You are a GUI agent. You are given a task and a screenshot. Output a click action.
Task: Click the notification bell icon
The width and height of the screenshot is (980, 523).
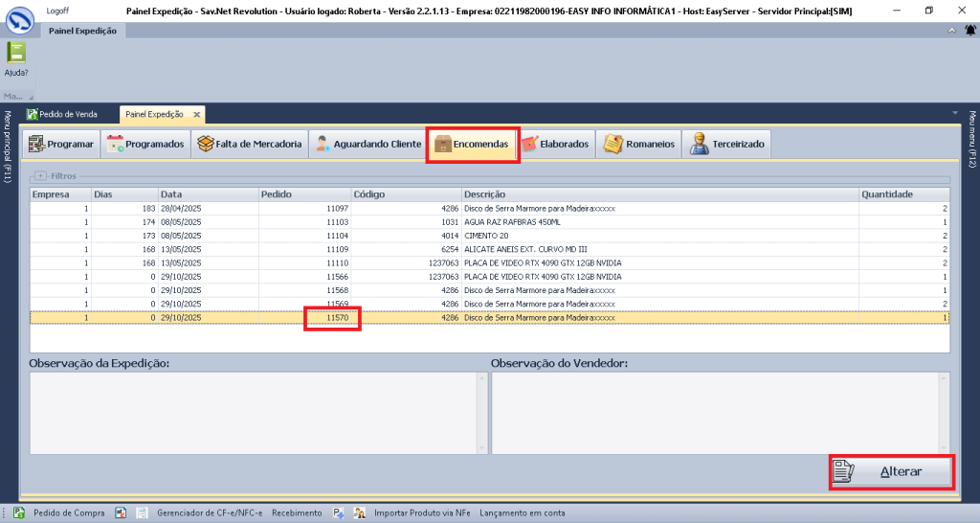(x=969, y=31)
